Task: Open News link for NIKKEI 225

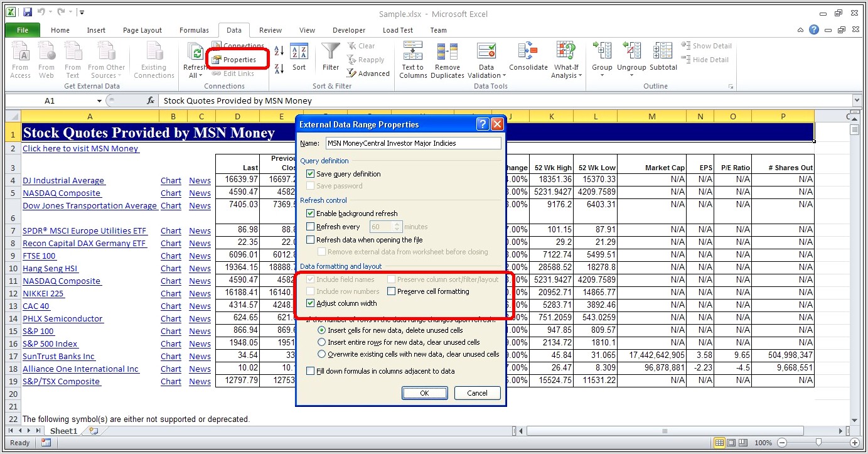Action: click(200, 294)
